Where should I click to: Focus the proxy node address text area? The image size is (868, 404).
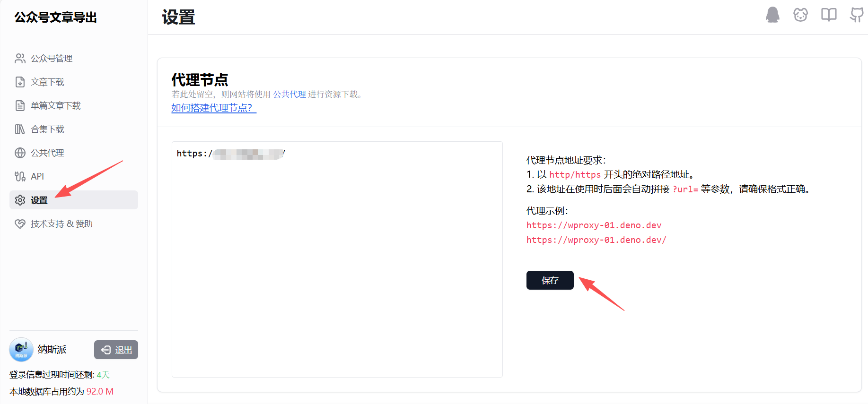[337, 259]
